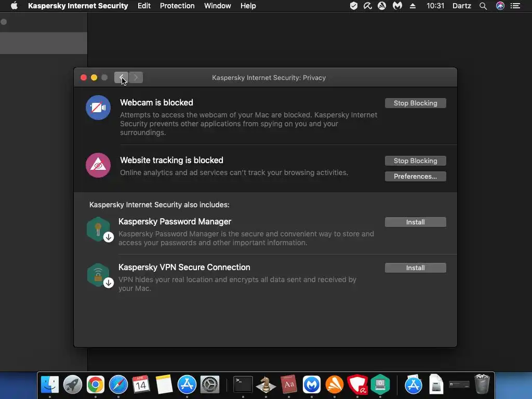Click the Kaspersky VPN Secure Connection icon
Screen dimensions: 532x399
[x=99, y=275]
